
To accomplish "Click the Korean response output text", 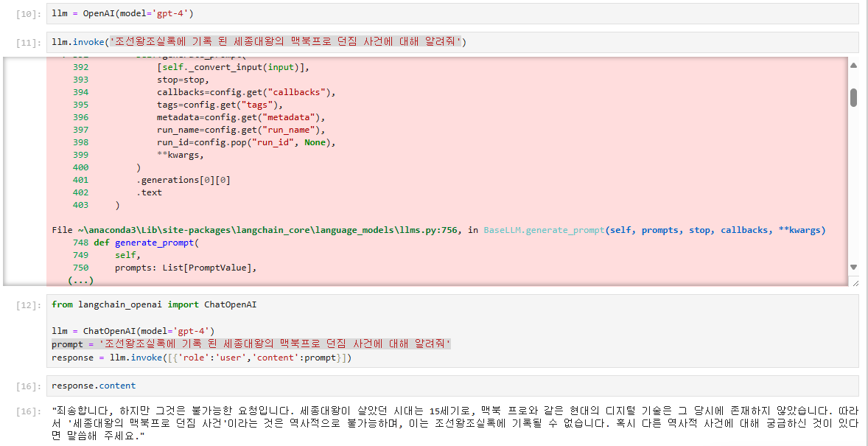I will (455, 424).
